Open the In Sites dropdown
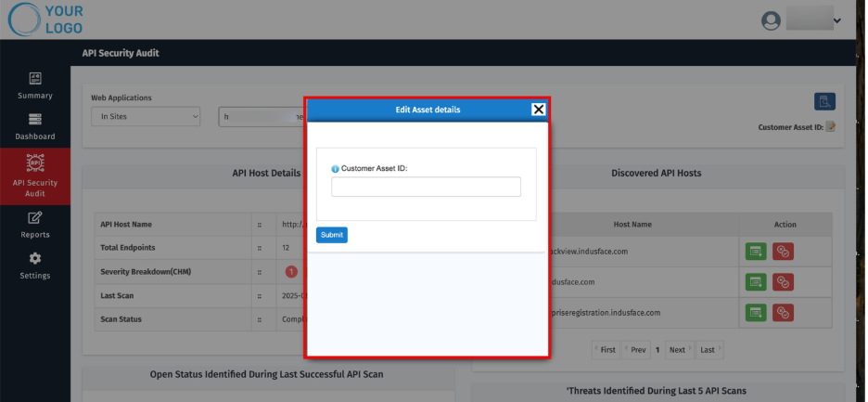 pos(146,116)
